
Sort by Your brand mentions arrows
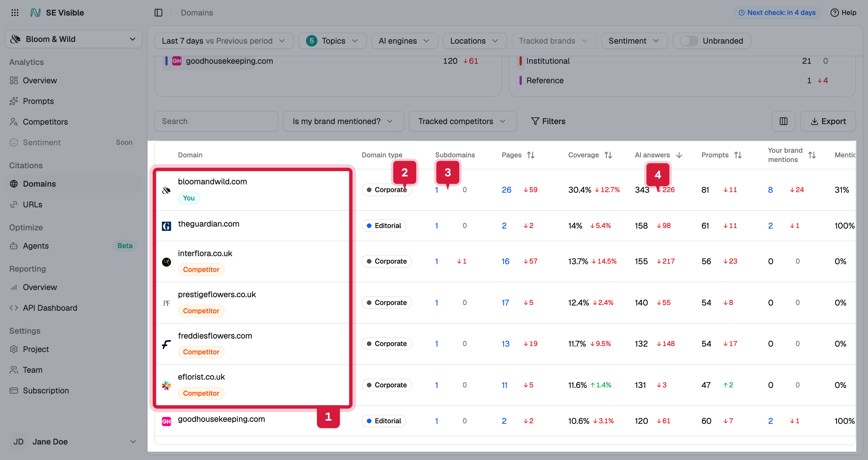point(812,155)
